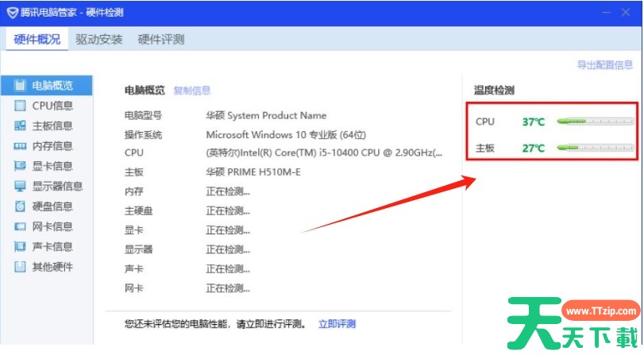Open 显卡信息 in the sidebar
This screenshot has width=644, height=355.
[47, 166]
